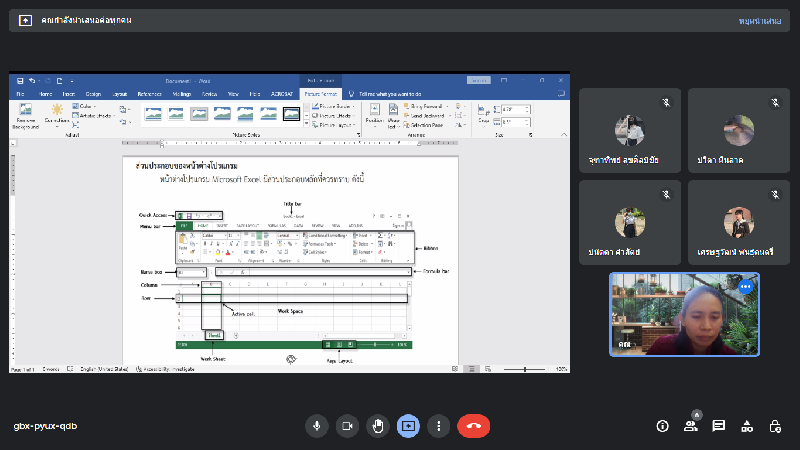This screenshot has height=450, width=800.
Task: Click the present screen button
Action: coord(408,425)
